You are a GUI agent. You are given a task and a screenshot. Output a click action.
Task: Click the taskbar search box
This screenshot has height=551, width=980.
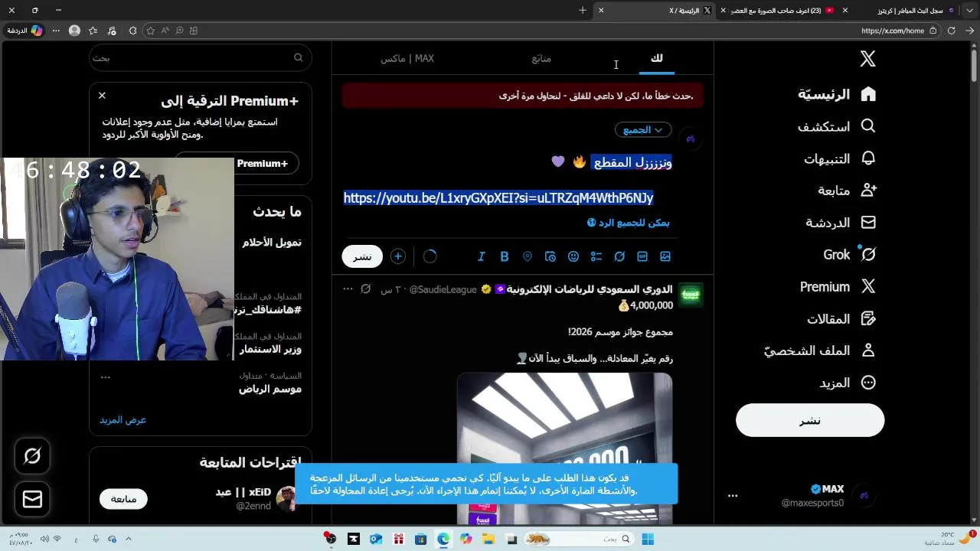[578, 540]
